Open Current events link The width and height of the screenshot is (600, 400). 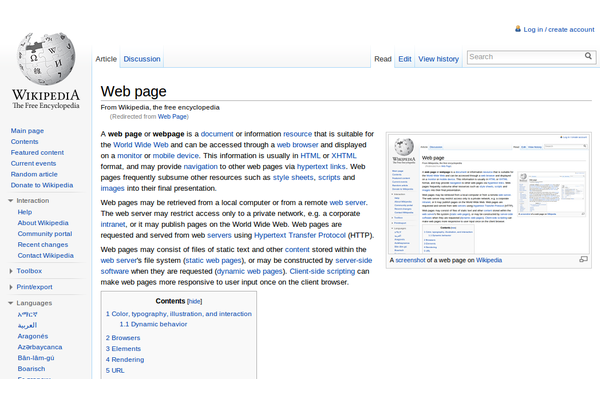[33, 163]
